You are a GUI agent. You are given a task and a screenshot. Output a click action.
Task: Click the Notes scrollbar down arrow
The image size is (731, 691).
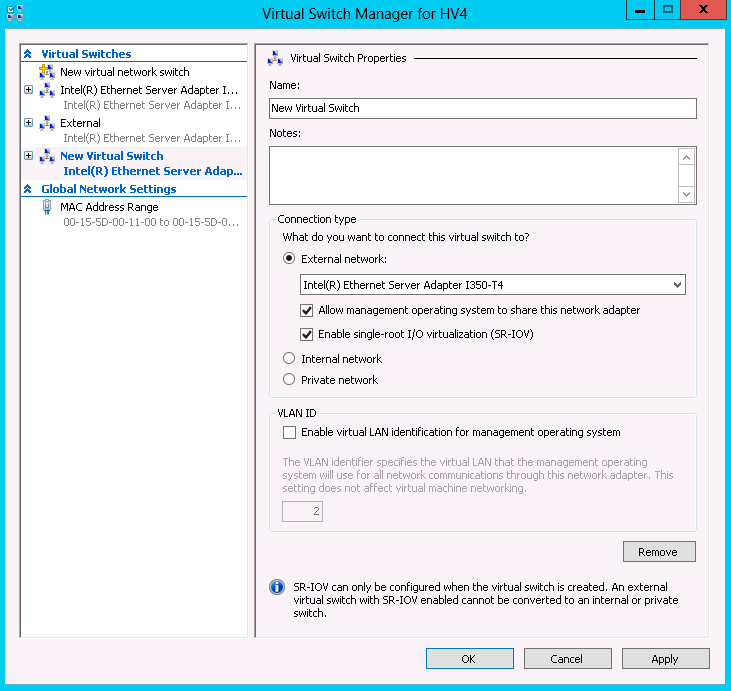coord(686,194)
